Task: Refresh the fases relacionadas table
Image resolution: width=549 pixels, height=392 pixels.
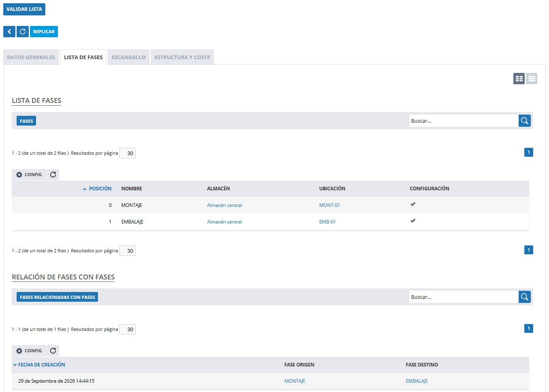Action: click(x=53, y=351)
